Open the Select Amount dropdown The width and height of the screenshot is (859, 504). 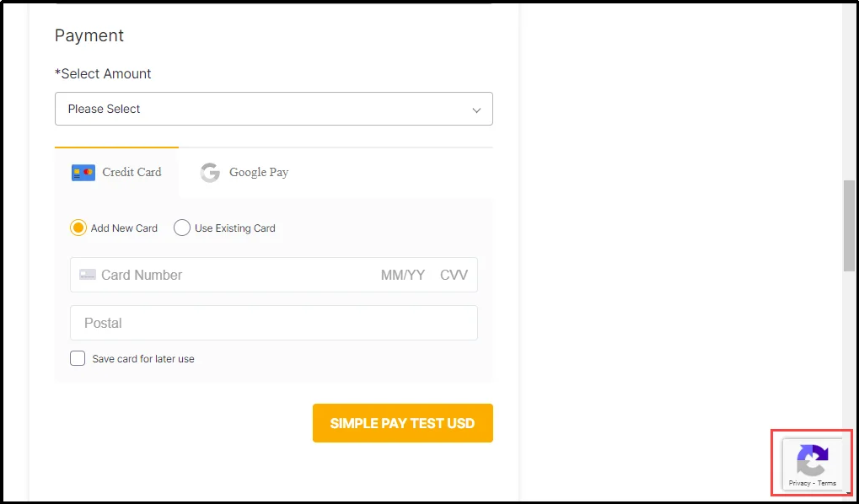273,109
